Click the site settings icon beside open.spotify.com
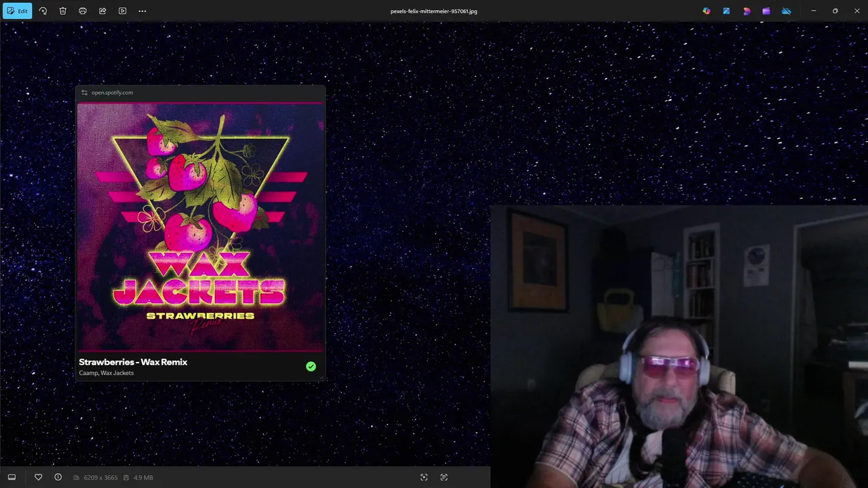This screenshot has width=868, height=488. [x=84, y=93]
